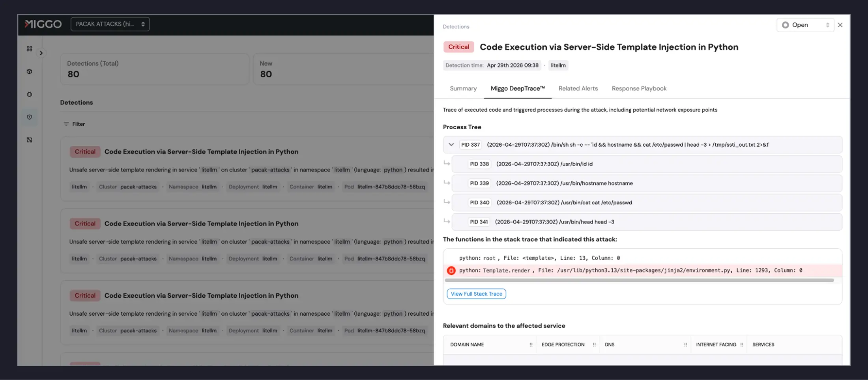Open the dashboard grid icon in sidebar
This screenshot has width=868, height=380.
coord(30,49)
